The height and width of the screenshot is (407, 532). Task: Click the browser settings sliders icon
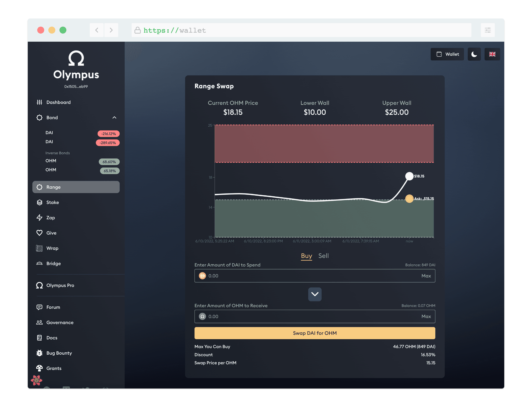coord(487,30)
